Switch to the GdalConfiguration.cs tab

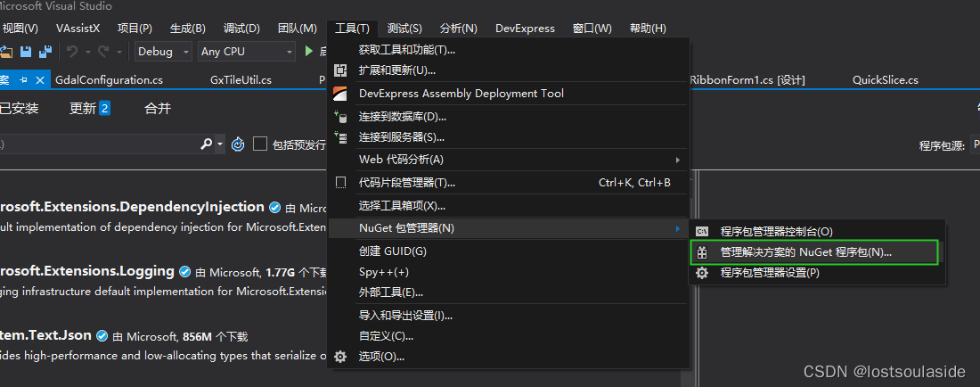[x=110, y=80]
